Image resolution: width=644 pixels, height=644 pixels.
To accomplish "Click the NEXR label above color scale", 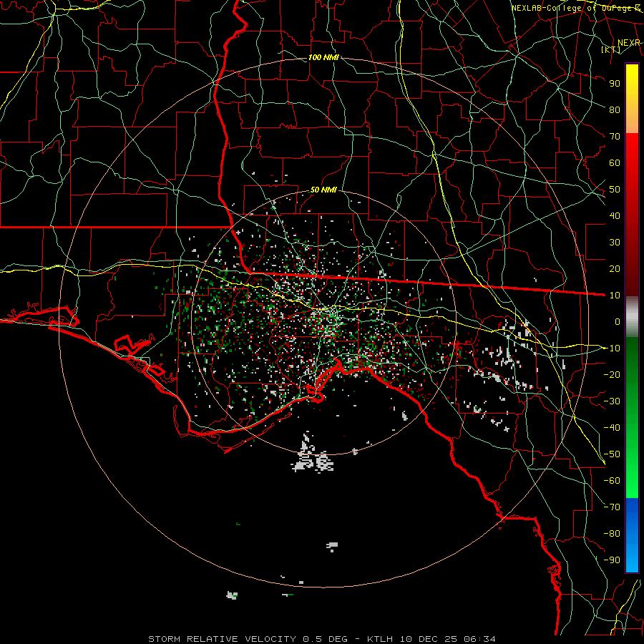I will click(x=629, y=43).
